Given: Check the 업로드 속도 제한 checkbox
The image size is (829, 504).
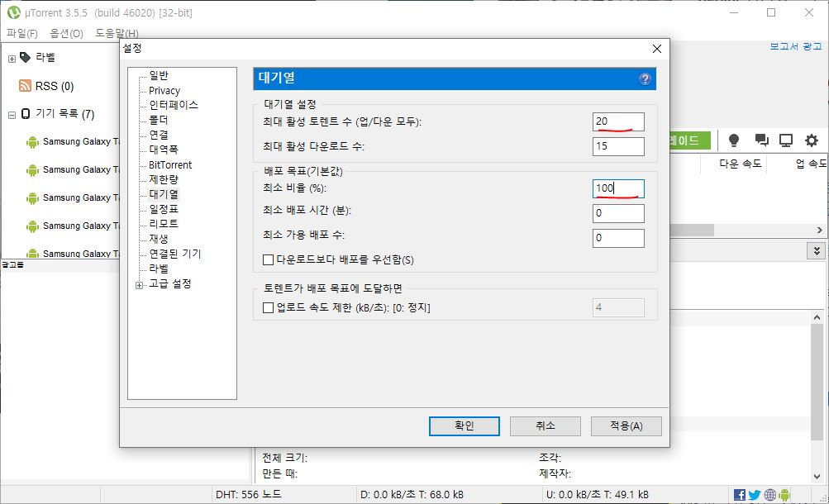Looking at the screenshot, I should 268,307.
